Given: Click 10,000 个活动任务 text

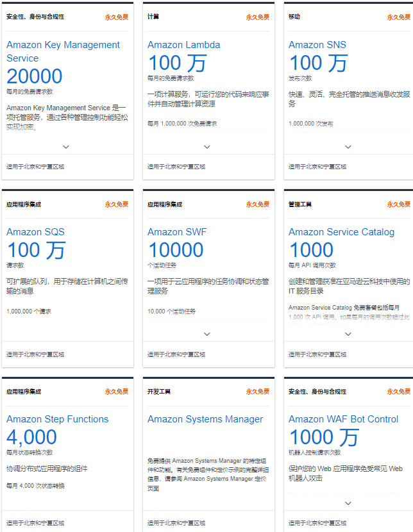Looking at the screenshot, I should coord(171,311).
